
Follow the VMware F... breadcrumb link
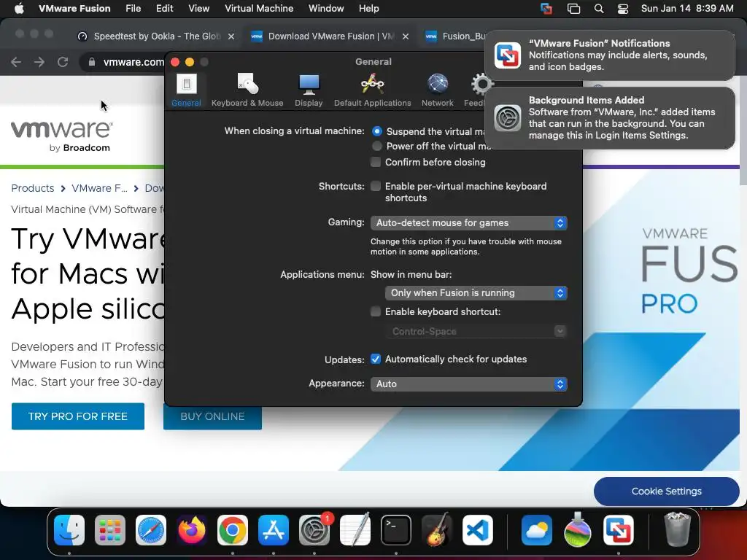(99, 188)
